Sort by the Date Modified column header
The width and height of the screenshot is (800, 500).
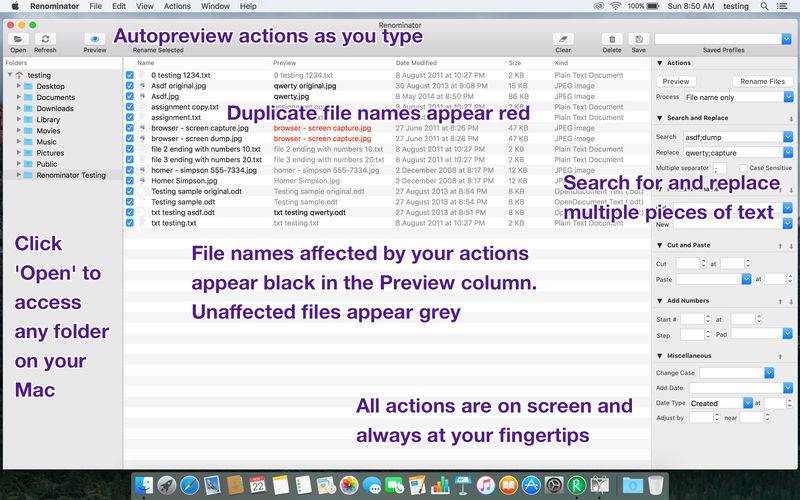point(416,63)
